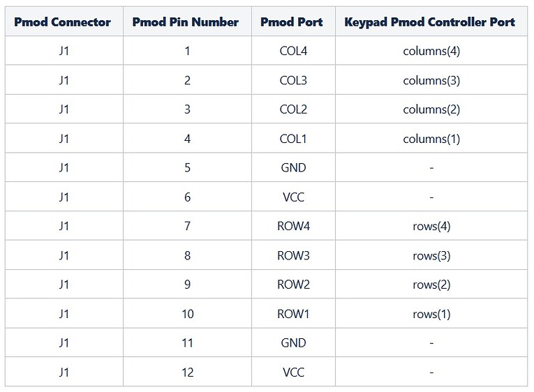Viewport: 534px width, 392px height.
Task: Click the Pmod Connector column header
Action: 63,22
